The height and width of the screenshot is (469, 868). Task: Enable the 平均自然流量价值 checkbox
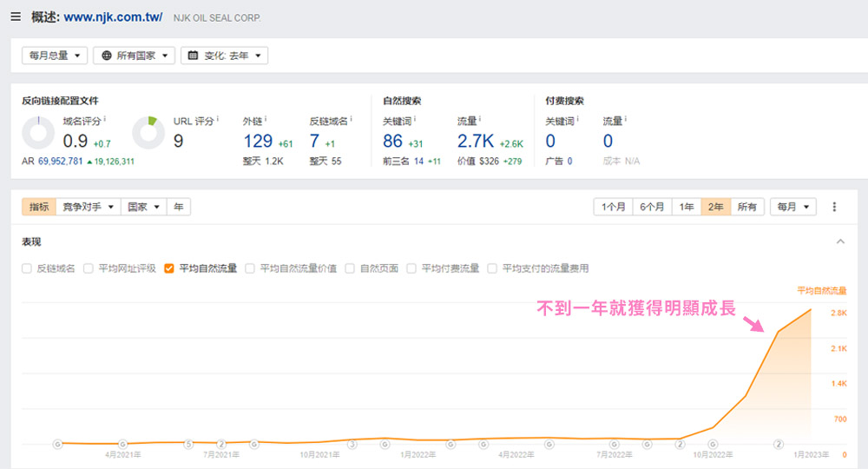[250, 268]
